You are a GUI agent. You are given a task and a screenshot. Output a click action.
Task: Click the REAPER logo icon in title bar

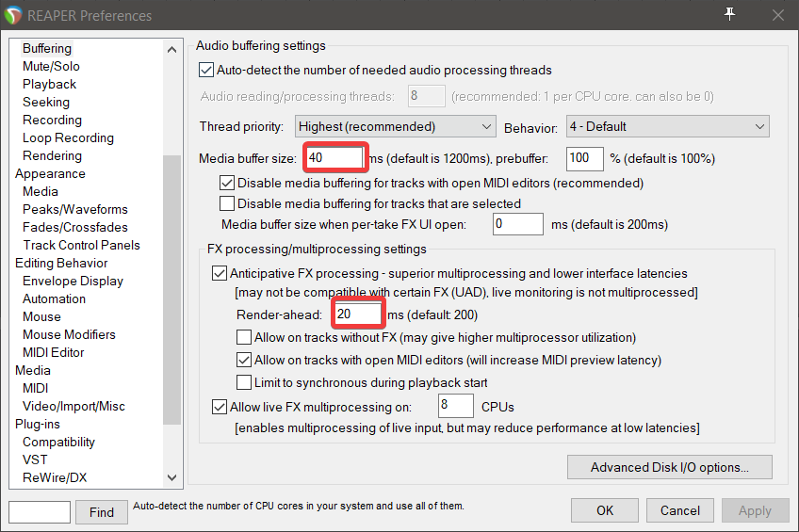tap(13, 15)
